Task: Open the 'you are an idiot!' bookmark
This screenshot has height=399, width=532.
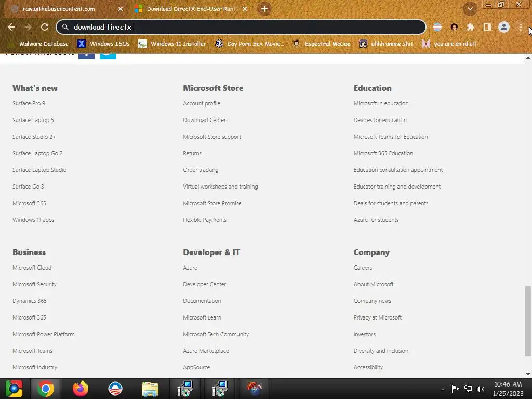Action: pos(449,44)
